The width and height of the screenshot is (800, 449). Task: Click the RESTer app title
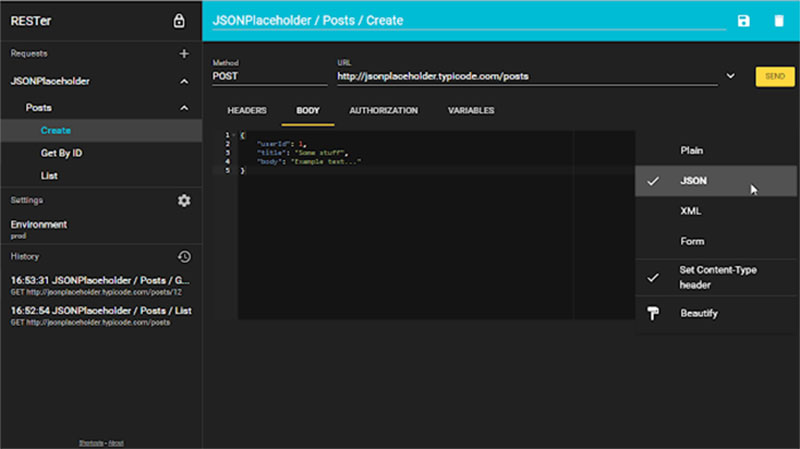point(31,21)
